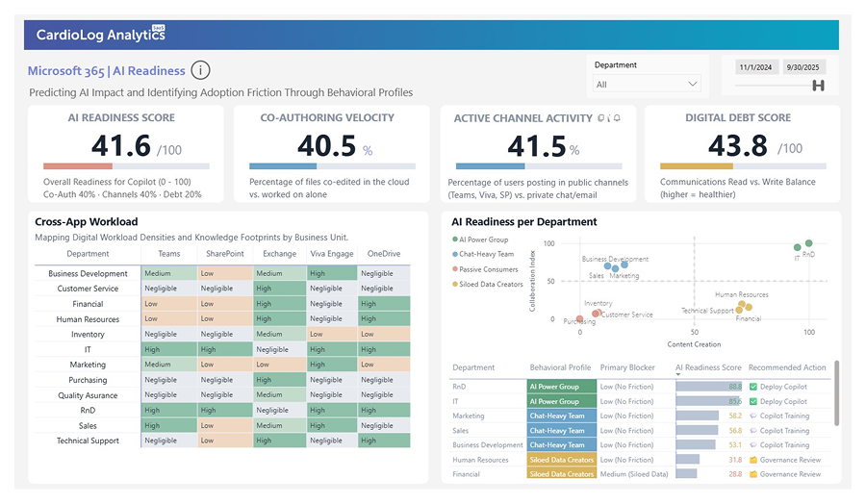The width and height of the screenshot is (866, 504).
Task: Click 'AI Power Group' cell in IT row
Action: [562, 401]
